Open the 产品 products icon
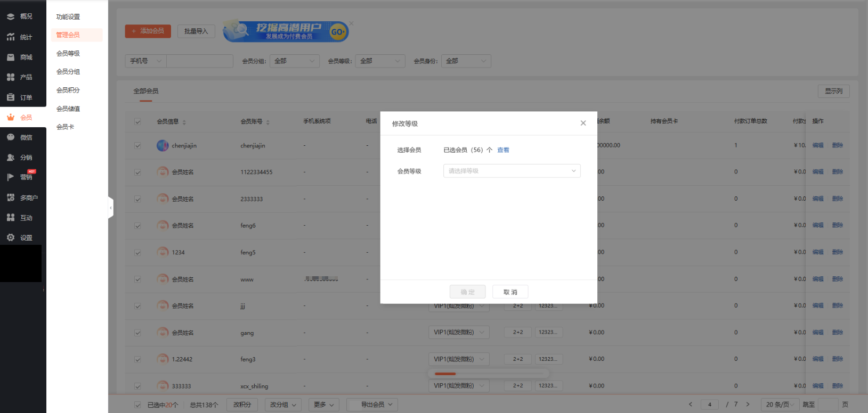Screen dimensions: 868x413 tap(11, 77)
